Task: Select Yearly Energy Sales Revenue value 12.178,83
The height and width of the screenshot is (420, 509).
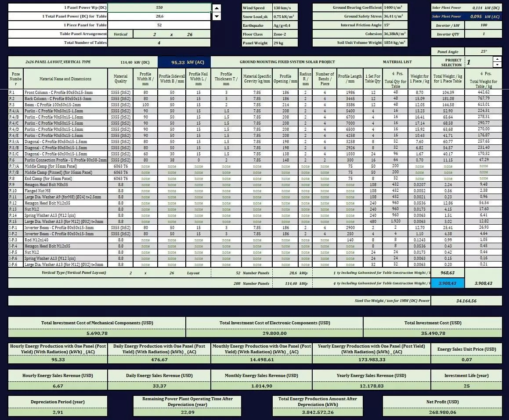Action: (372, 386)
